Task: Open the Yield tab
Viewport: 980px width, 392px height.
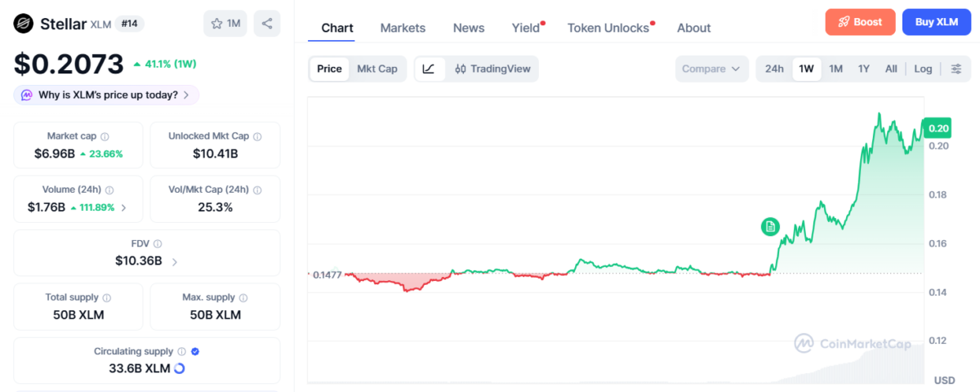Action: pos(526,28)
